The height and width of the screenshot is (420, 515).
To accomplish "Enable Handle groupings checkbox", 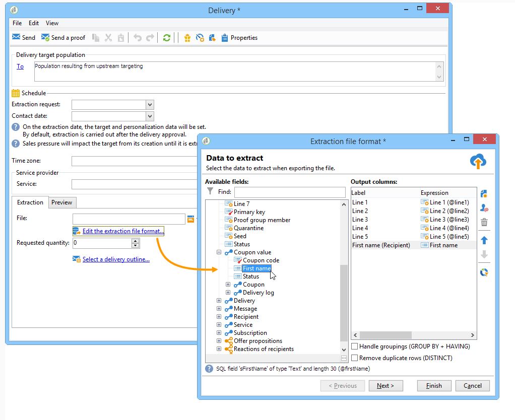I will tap(355, 346).
